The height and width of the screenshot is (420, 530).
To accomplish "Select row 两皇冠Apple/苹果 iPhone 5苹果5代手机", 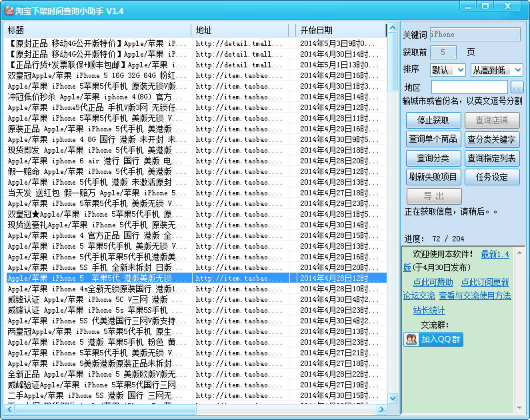I will (x=197, y=331).
